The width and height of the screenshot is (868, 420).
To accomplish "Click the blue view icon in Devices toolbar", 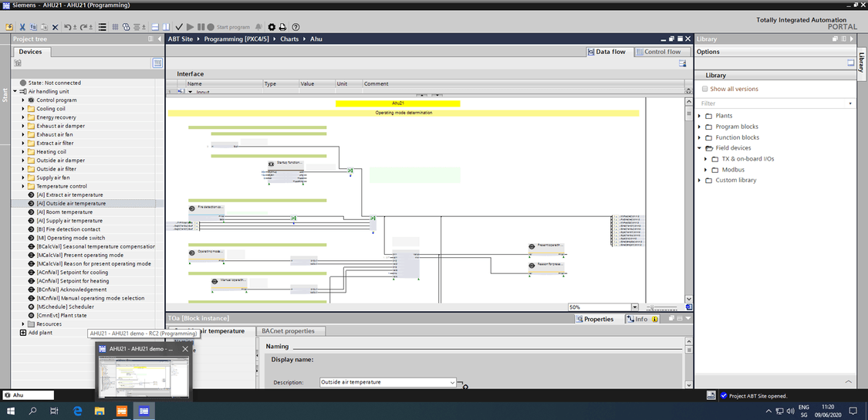I will pyautogui.click(x=157, y=63).
